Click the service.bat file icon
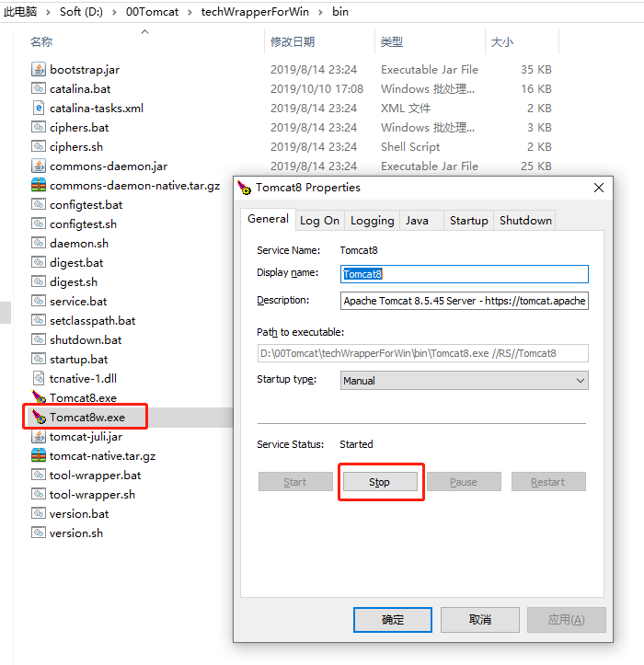This screenshot has height=665, width=644. tap(39, 301)
